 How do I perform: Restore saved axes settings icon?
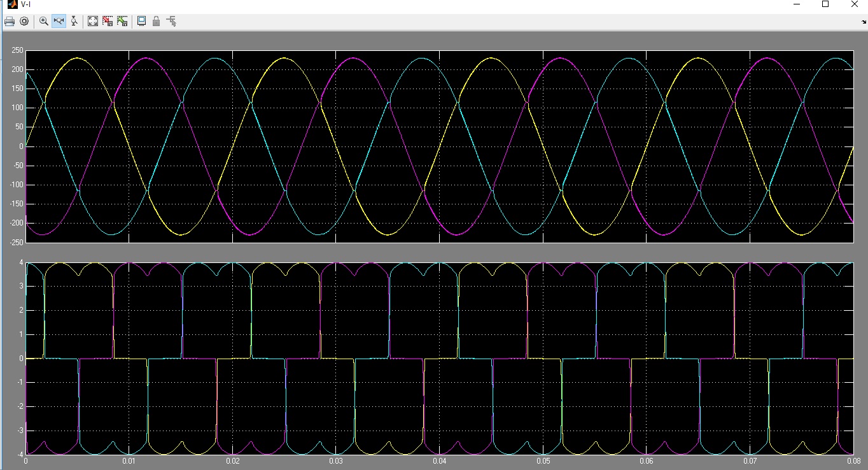click(122, 21)
